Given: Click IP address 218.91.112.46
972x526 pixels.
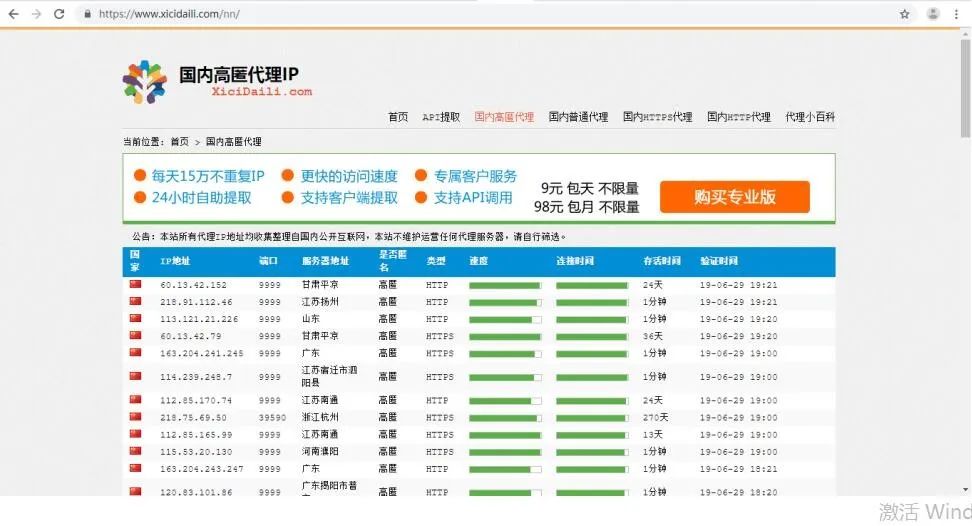Looking at the screenshot, I should click(x=196, y=302).
